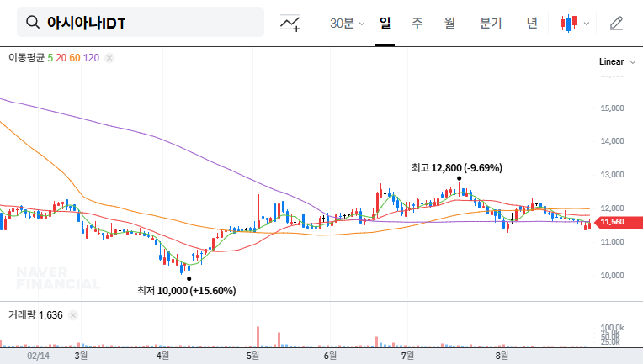Remove the 거래량 indicator with its X
This screenshot has height=364, width=643.
coord(73,315)
